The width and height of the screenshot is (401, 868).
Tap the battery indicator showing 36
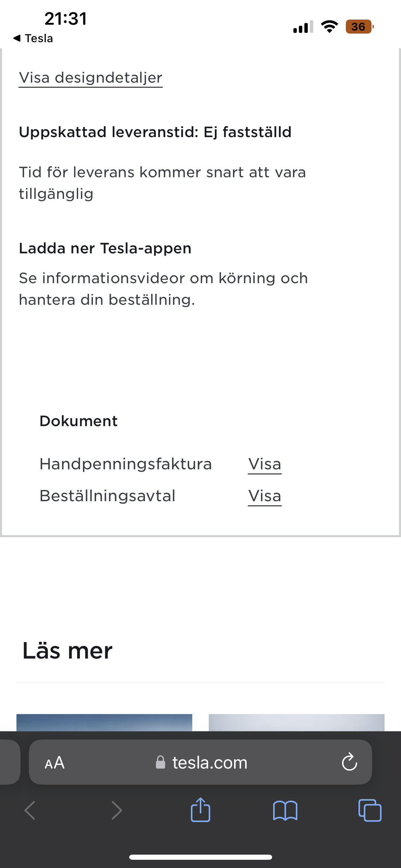click(360, 26)
